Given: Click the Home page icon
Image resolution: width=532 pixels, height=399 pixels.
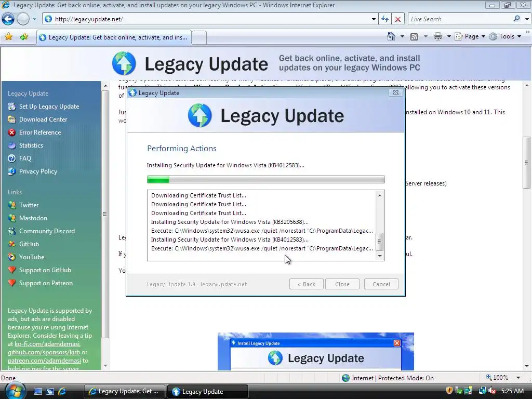Looking at the screenshot, I should pyautogui.click(x=391, y=36).
